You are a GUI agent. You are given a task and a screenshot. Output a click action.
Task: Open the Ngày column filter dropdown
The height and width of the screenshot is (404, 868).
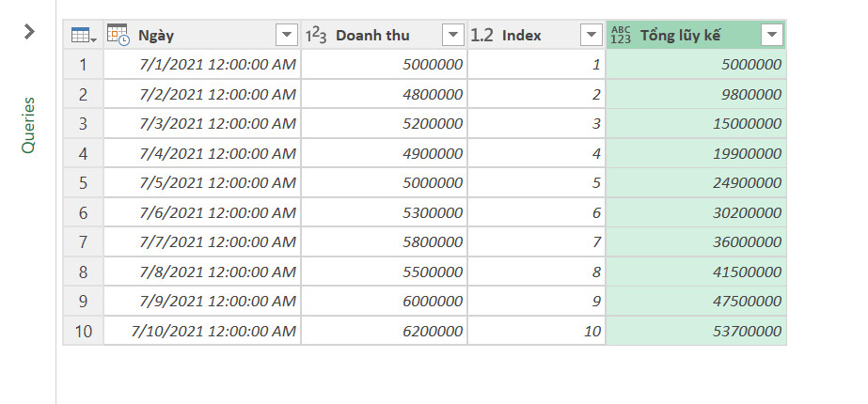[287, 36]
